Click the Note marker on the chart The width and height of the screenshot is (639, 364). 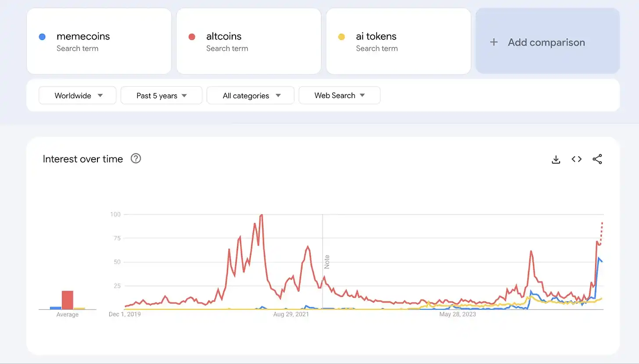click(x=327, y=262)
